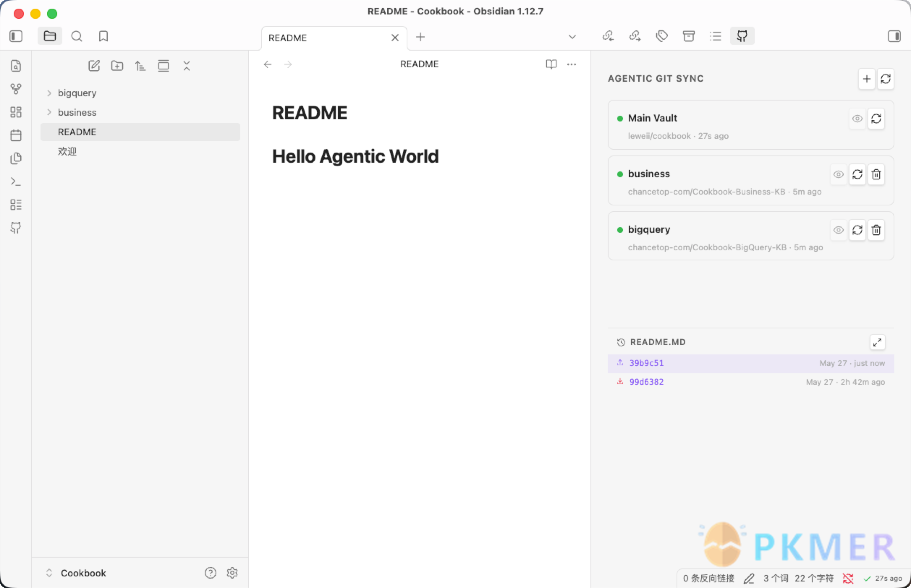
Task: Select the Main Vault repository card
Action: pos(751,125)
